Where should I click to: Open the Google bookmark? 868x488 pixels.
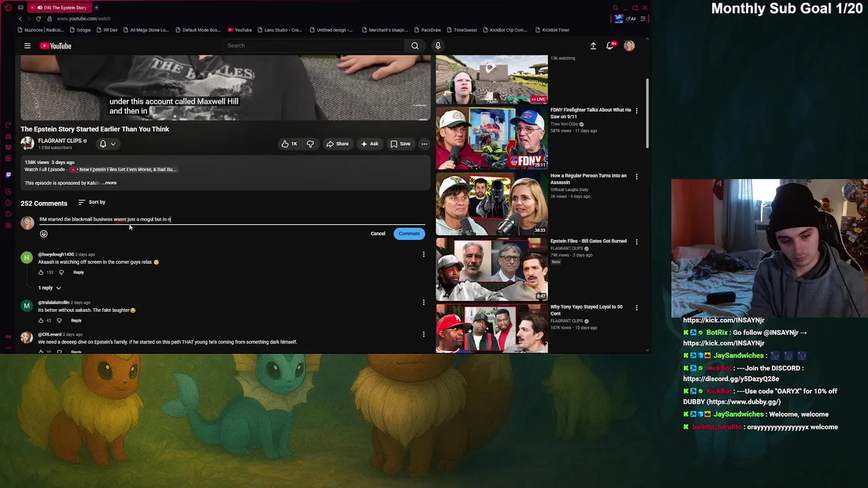(80, 30)
